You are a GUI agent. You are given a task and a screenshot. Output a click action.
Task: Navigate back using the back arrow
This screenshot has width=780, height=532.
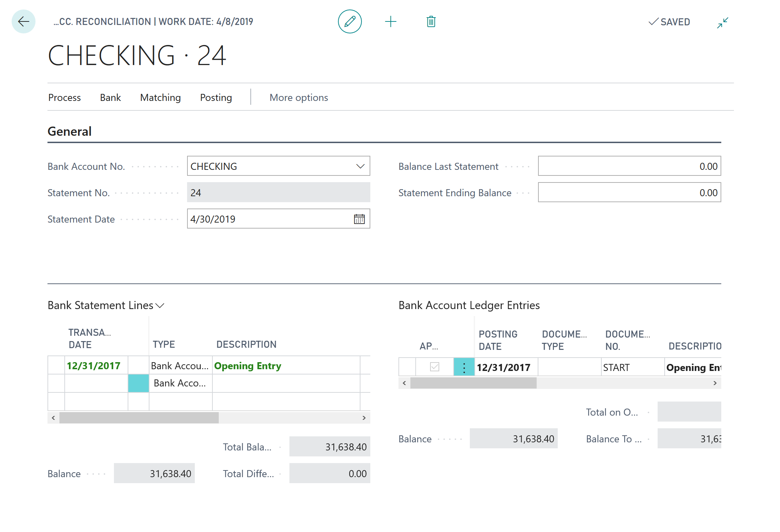[x=24, y=21]
